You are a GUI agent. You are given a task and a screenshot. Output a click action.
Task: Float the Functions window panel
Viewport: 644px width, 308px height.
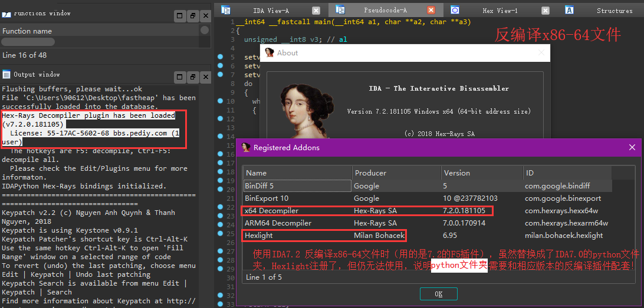[x=193, y=16]
